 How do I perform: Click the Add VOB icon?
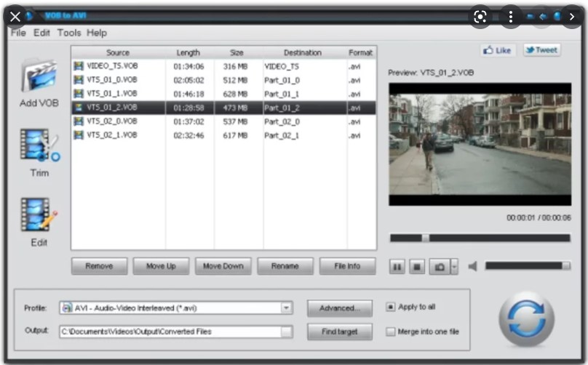click(x=39, y=76)
